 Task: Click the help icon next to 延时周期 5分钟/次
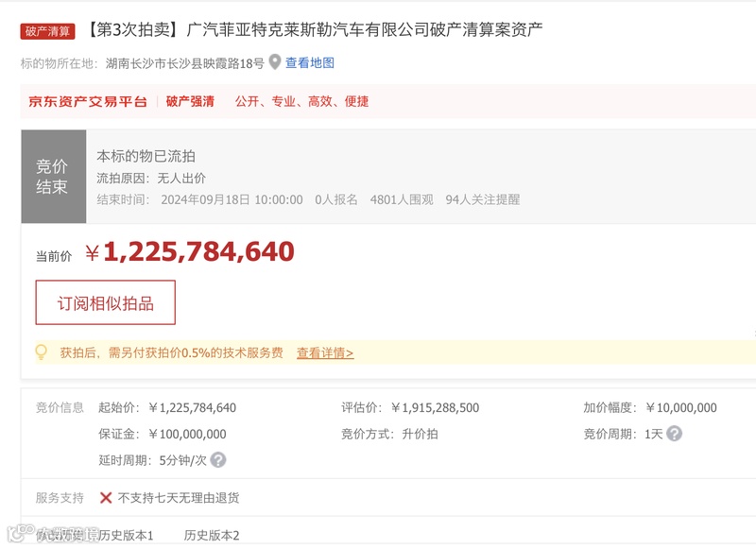click(x=218, y=460)
